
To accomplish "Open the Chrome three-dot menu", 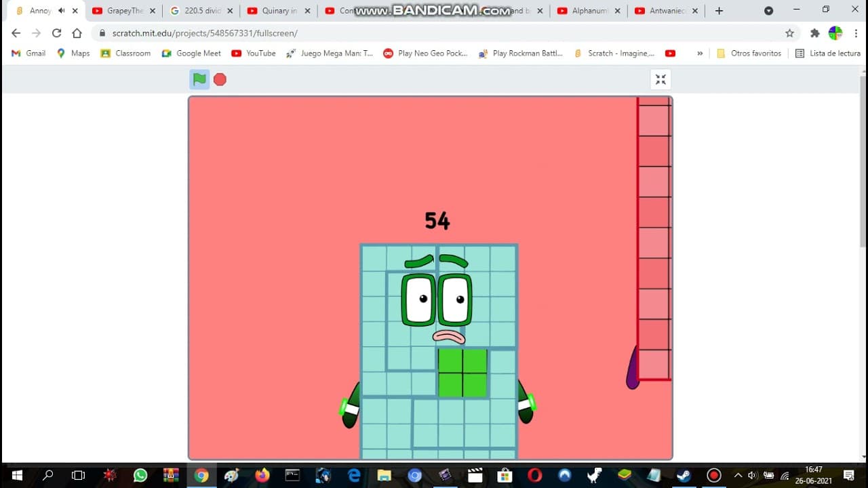I will (856, 33).
